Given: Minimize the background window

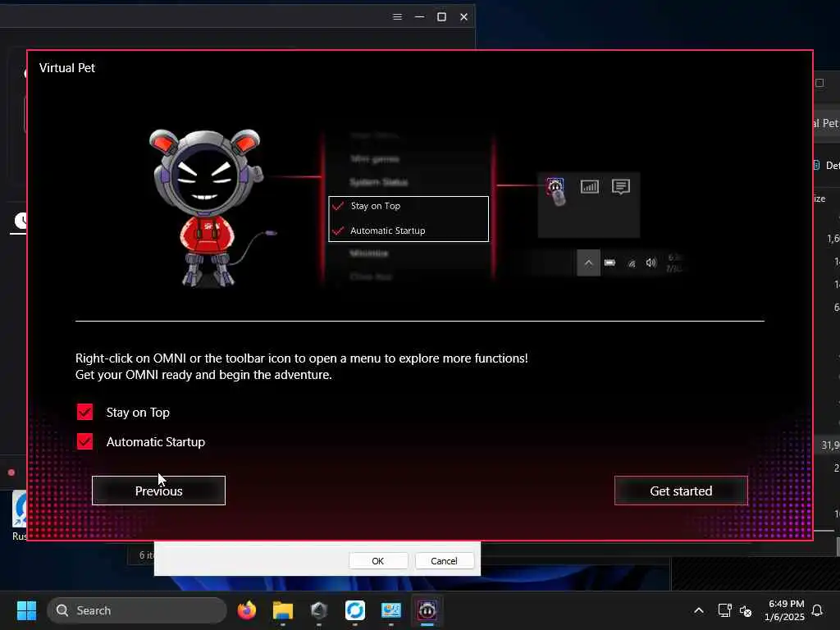Looking at the screenshot, I should tap(420, 17).
